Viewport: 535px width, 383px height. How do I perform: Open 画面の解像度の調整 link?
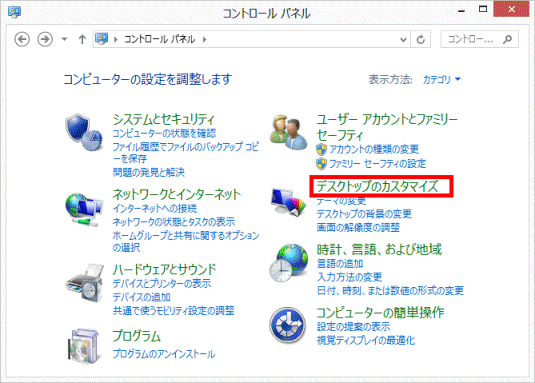click(358, 227)
